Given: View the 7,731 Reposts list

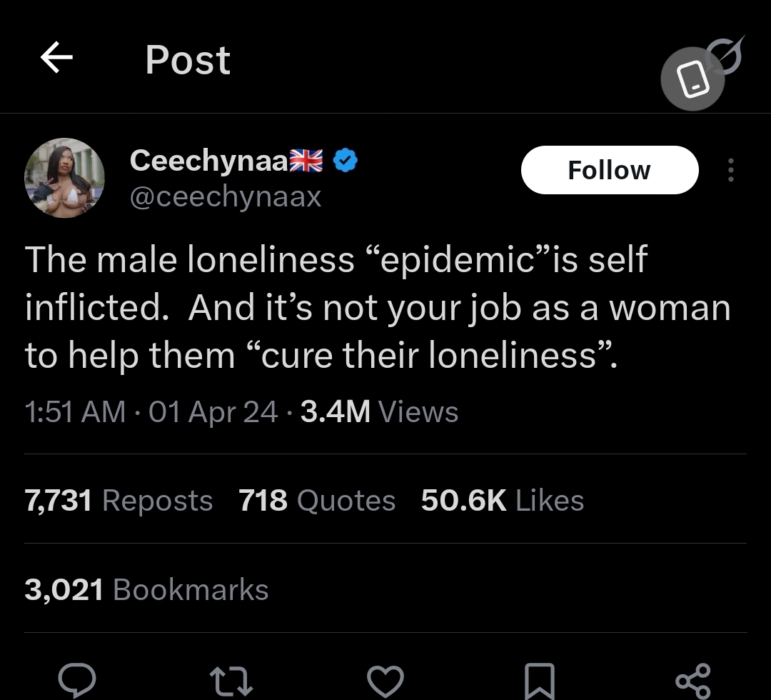Looking at the screenshot, I should click(x=119, y=500).
